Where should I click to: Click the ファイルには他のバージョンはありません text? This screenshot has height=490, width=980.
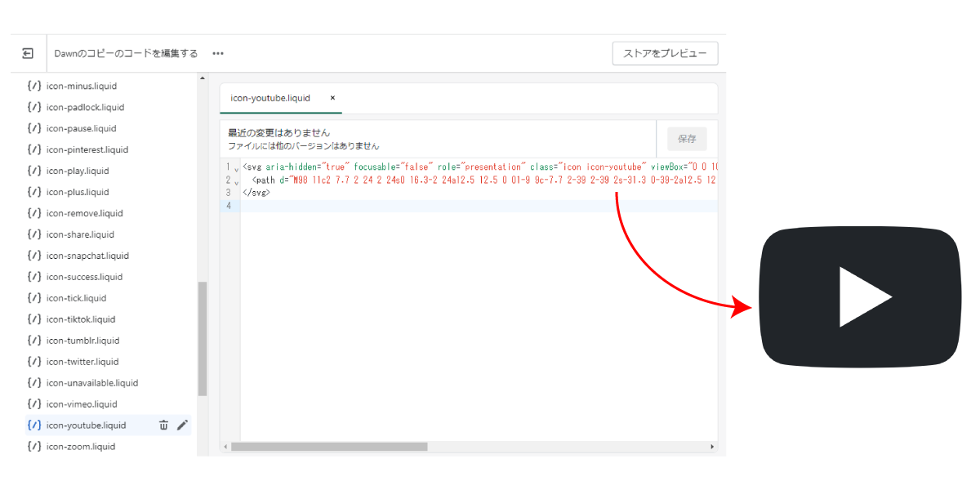coord(304,145)
